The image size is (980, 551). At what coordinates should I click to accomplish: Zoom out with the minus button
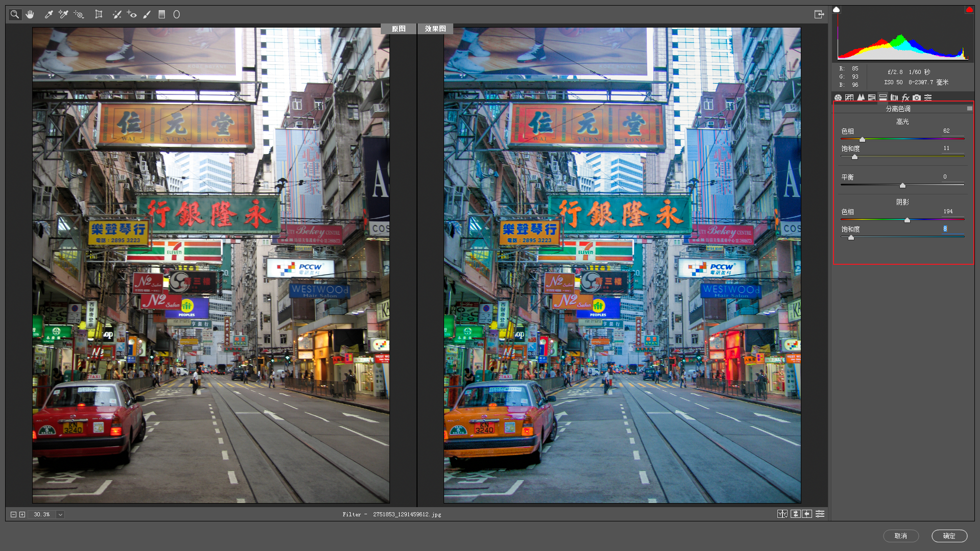[14, 514]
